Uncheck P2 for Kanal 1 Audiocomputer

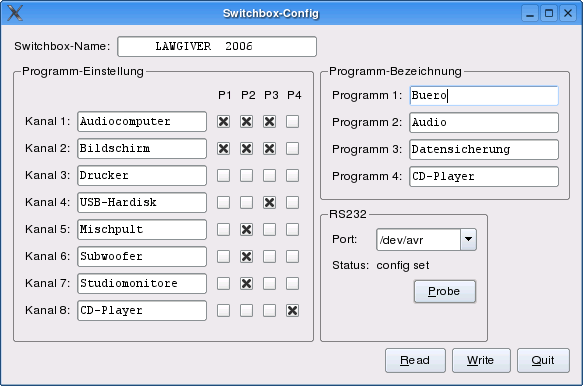click(x=247, y=122)
